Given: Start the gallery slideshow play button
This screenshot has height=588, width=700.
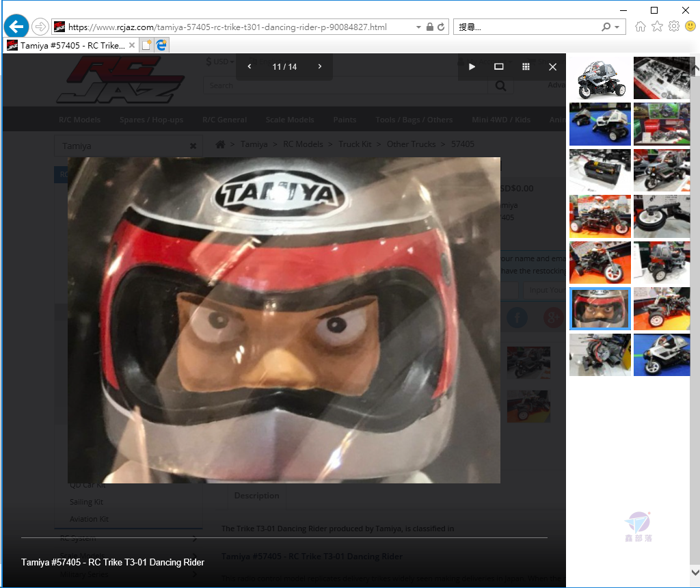Looking at the screenshot, I should (x=472, y=66).
